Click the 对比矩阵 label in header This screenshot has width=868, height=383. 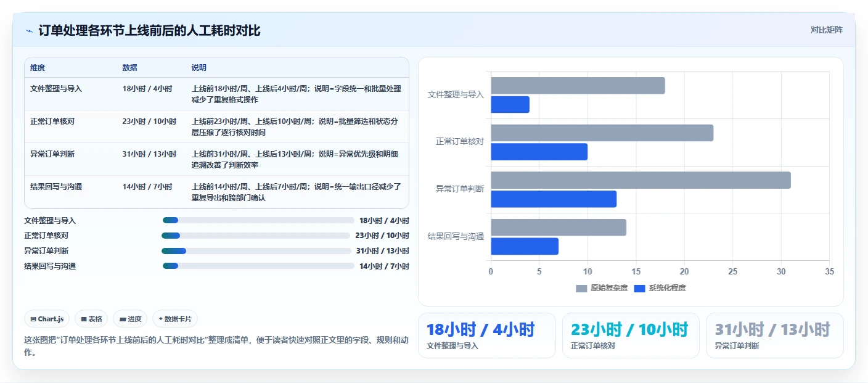coord(826,30)
